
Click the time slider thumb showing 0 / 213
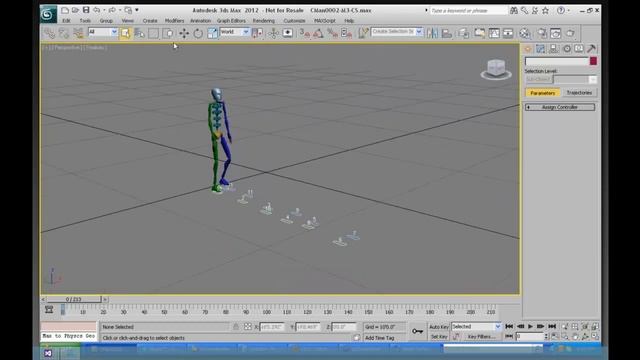tap(73, 299)
